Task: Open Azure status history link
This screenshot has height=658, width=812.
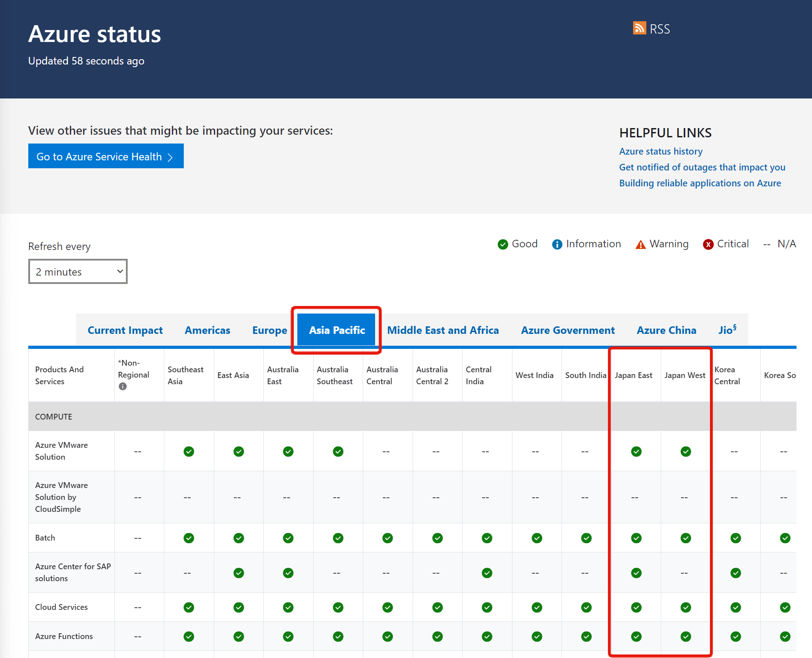Action: pos(661,151)
